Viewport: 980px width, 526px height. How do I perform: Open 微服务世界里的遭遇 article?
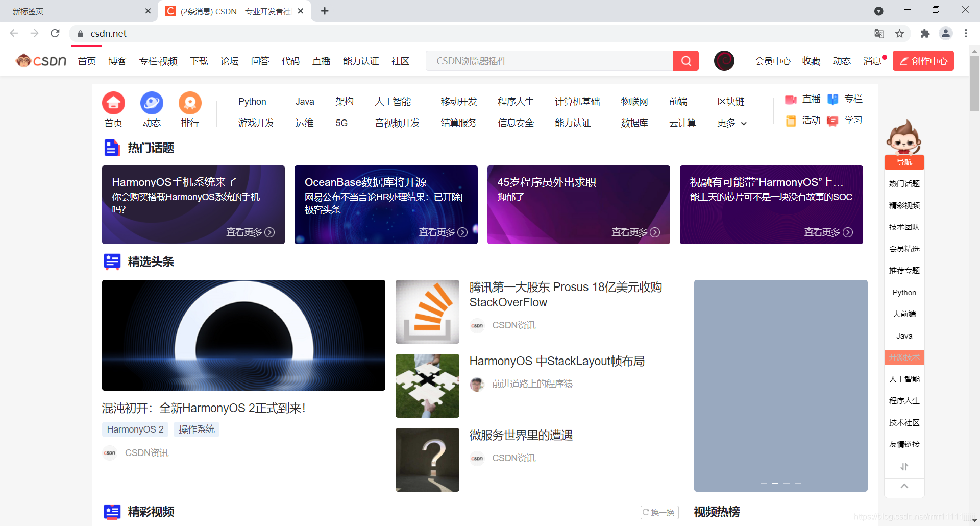[x=521, y=435]
